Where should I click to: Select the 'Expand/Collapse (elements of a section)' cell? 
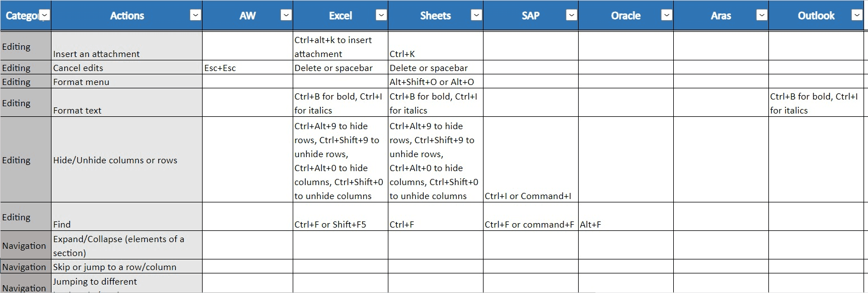[127, 245]
